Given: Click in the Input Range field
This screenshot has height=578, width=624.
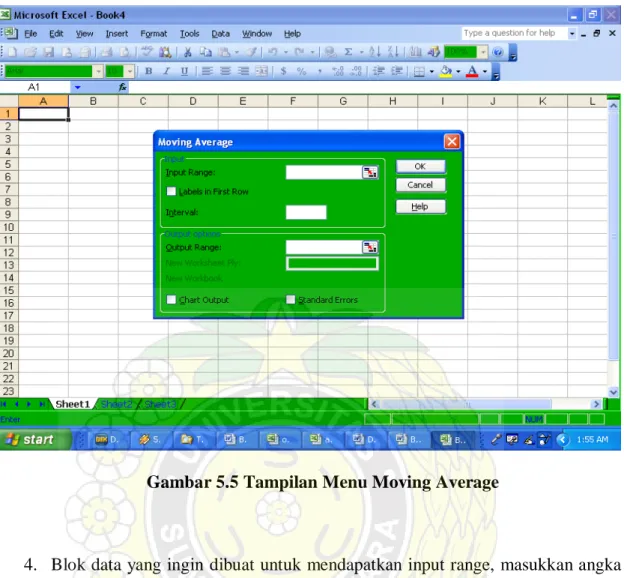Looking at the screenshot, I should (324, 173).
